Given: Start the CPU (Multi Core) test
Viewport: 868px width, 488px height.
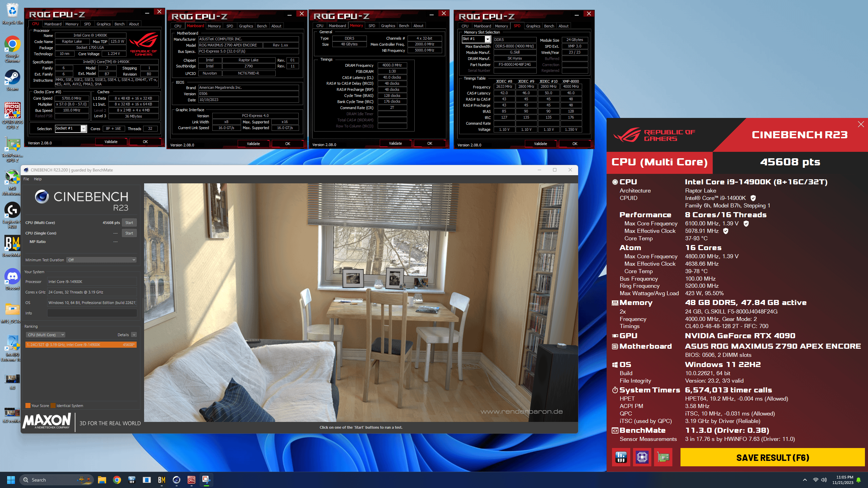Looking at the screenshot, I should 129,223.
